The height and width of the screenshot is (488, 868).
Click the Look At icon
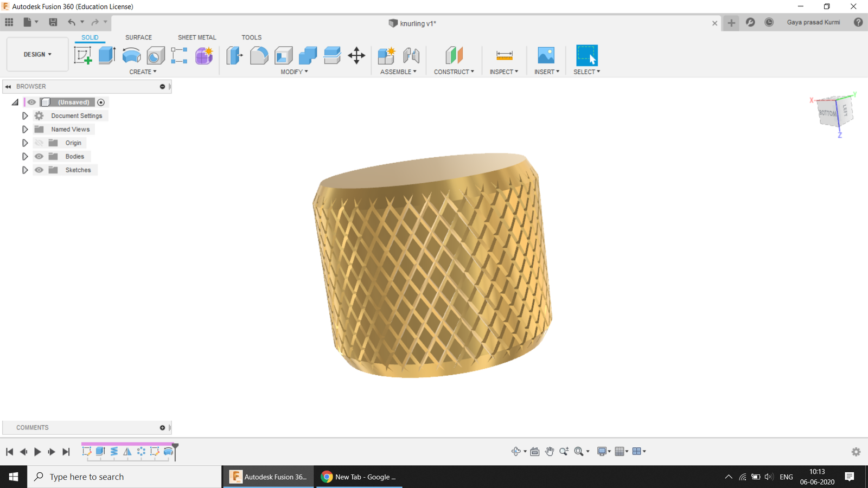pyautogui.click(x=535, y=451)
